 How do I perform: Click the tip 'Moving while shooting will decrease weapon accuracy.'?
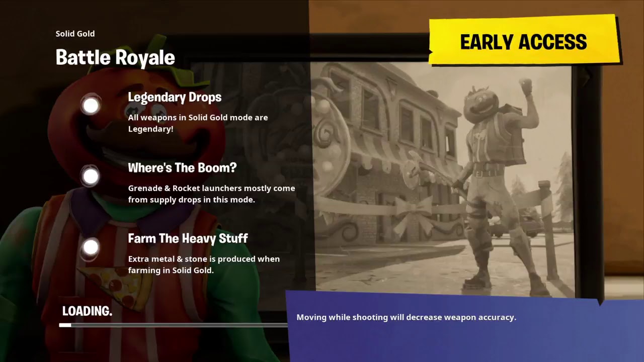(x=407, y=317)
